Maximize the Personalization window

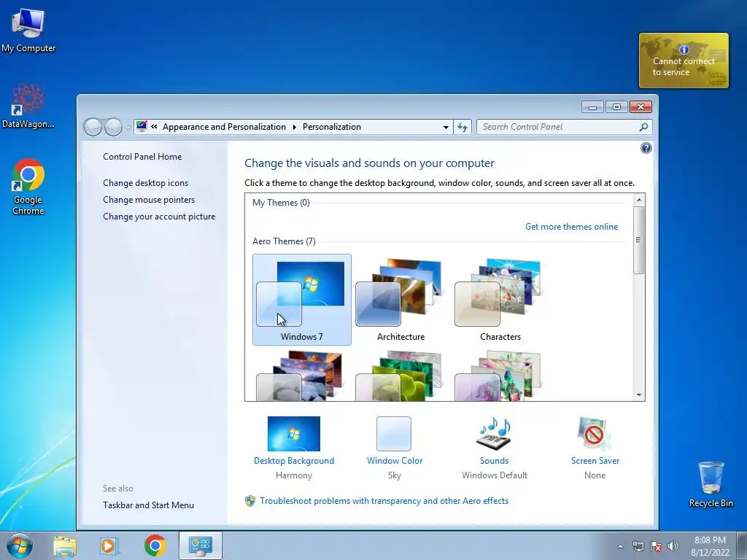coord(616,107)
